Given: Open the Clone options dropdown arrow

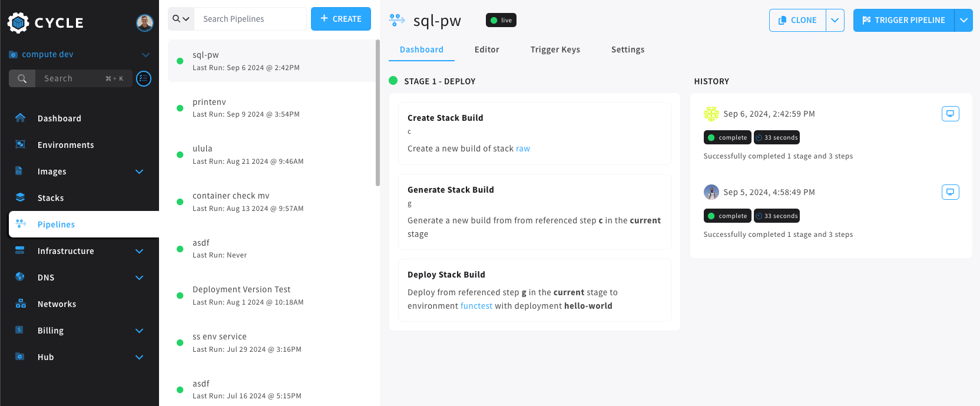Looking at the screenshot, I should click(835, 20).
